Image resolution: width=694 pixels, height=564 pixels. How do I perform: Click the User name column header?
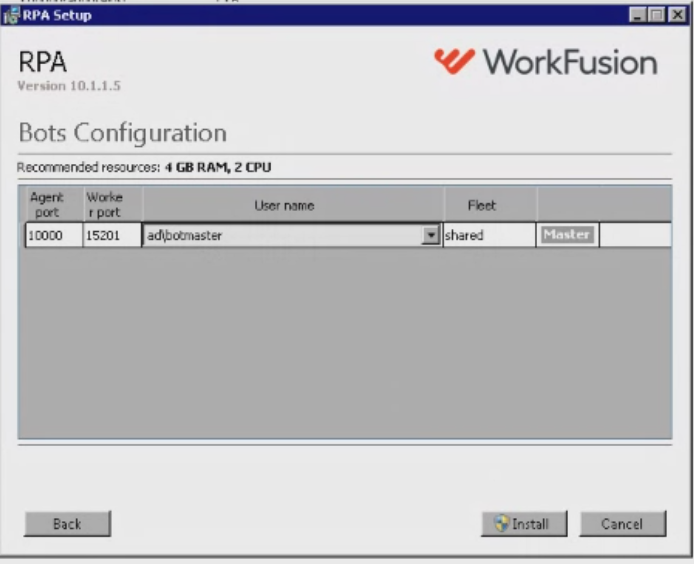(293, 205)
